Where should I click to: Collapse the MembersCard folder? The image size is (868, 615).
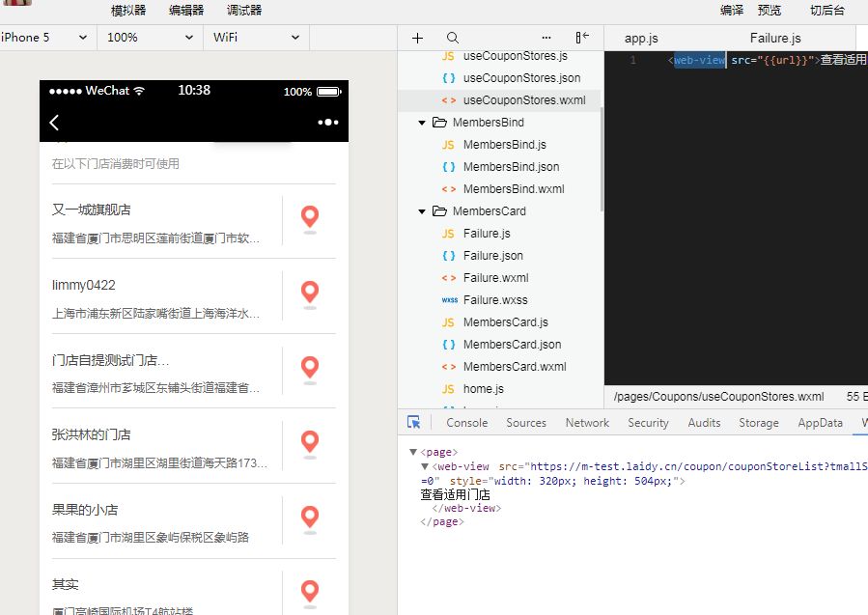tap(423, 211)
